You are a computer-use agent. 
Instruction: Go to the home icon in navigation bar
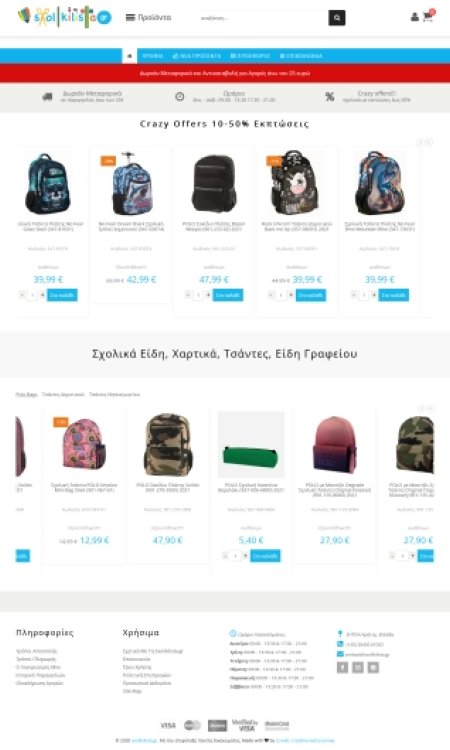pos(129,56)
